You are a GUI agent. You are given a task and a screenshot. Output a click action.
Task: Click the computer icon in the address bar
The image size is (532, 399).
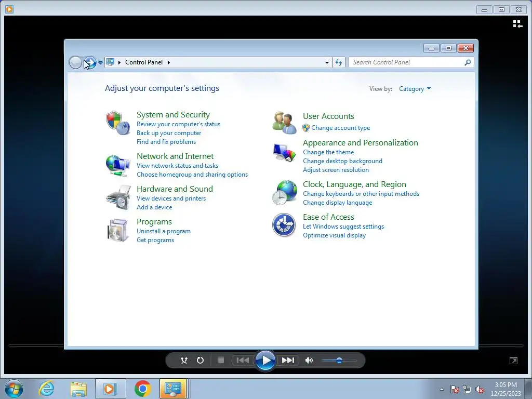coord(110,62)
